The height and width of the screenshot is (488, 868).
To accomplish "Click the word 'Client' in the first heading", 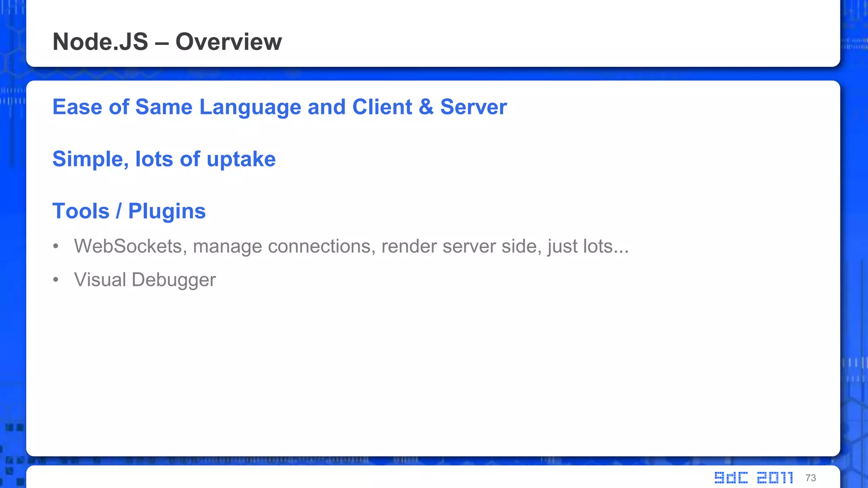I will tap(382, 107).
